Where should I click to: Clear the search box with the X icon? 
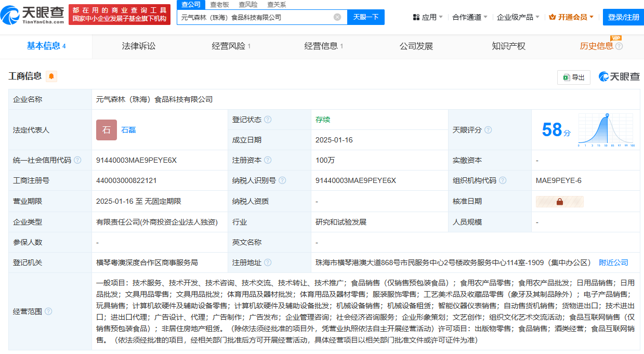click(337, 17)
